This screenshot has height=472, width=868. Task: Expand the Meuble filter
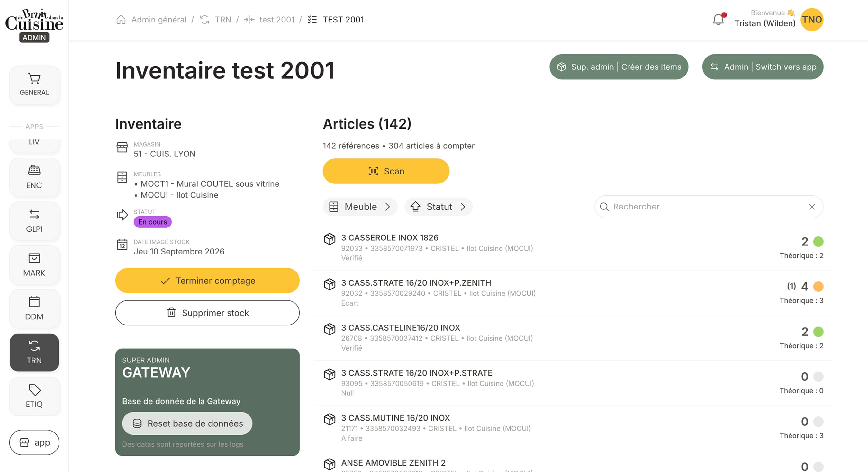tap(360, 207)
